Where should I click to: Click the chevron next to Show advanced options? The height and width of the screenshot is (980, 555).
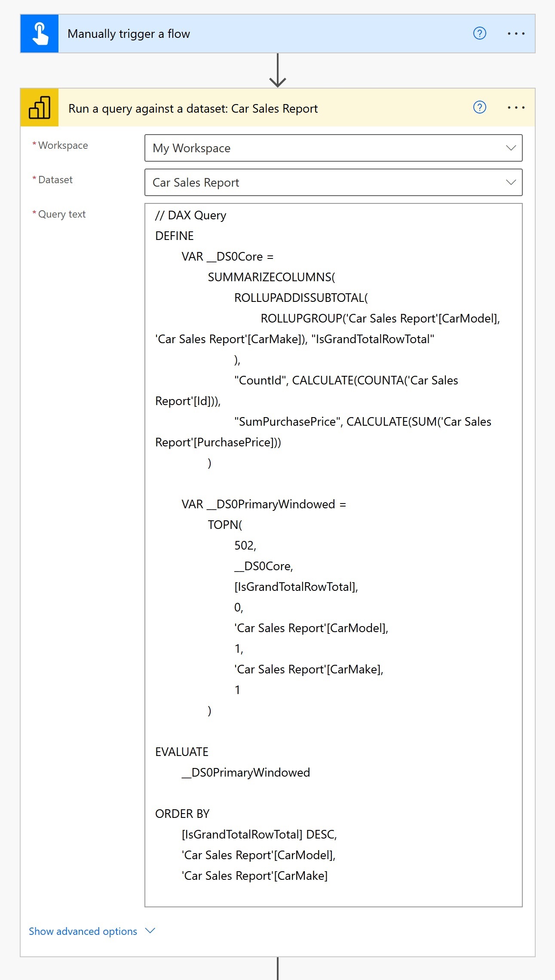(x=150, y=931)
